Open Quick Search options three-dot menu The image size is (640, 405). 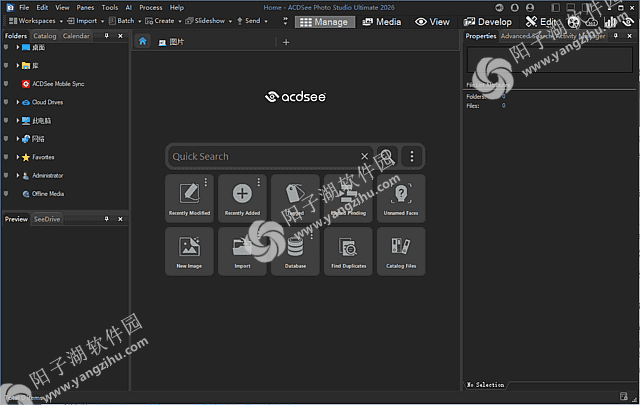click(x=412, y=156)
